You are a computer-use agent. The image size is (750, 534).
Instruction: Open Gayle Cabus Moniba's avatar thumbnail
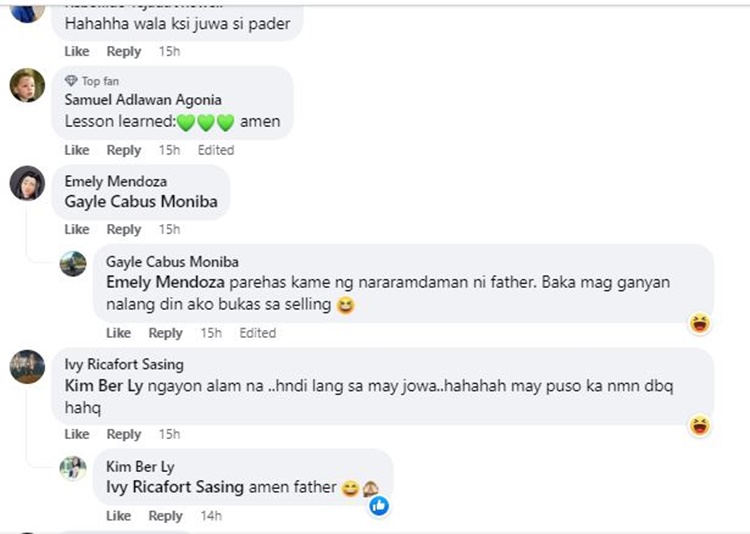point(73,264)
